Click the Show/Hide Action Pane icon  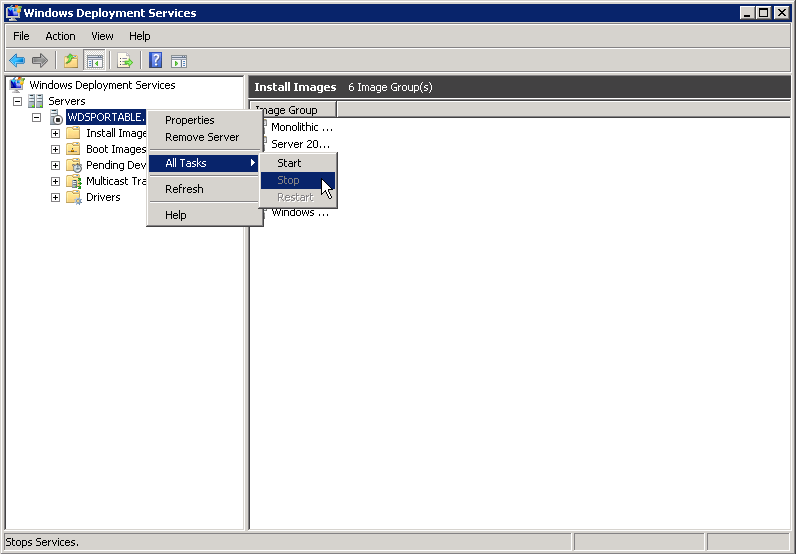[x=179, y=60]
